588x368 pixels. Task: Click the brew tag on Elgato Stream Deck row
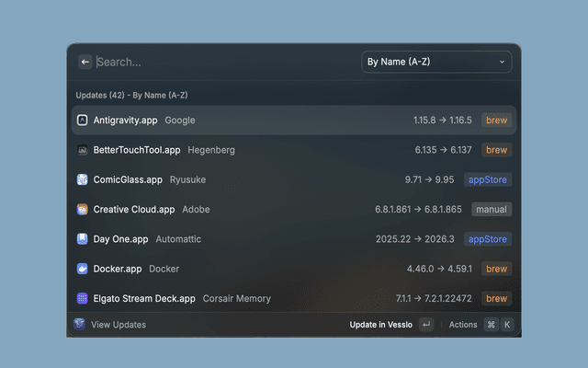[x=496, y=298]
